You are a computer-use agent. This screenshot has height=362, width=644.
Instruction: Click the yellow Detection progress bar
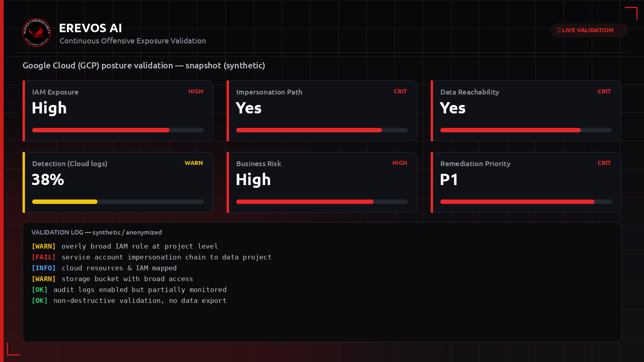click(x=118, y=202)
